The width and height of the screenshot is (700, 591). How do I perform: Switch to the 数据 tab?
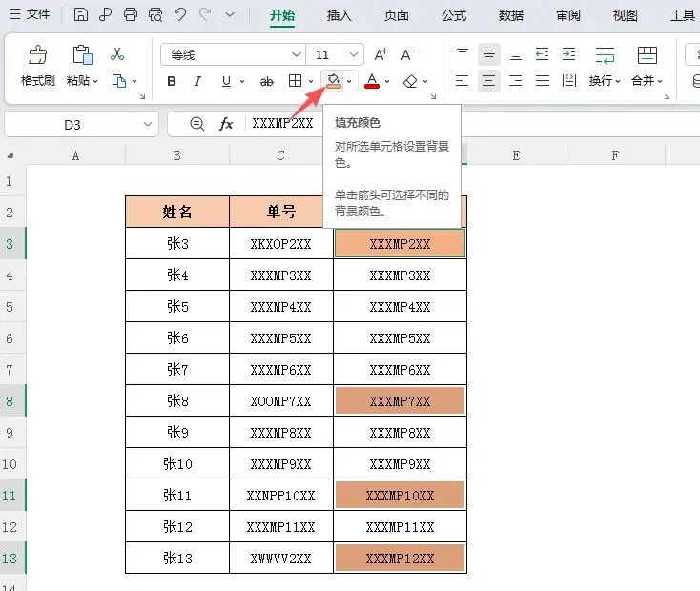click(x=511, y=15)
